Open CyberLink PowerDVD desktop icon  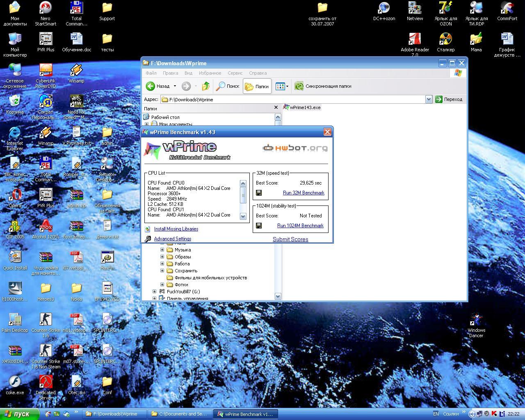[46, 76]
